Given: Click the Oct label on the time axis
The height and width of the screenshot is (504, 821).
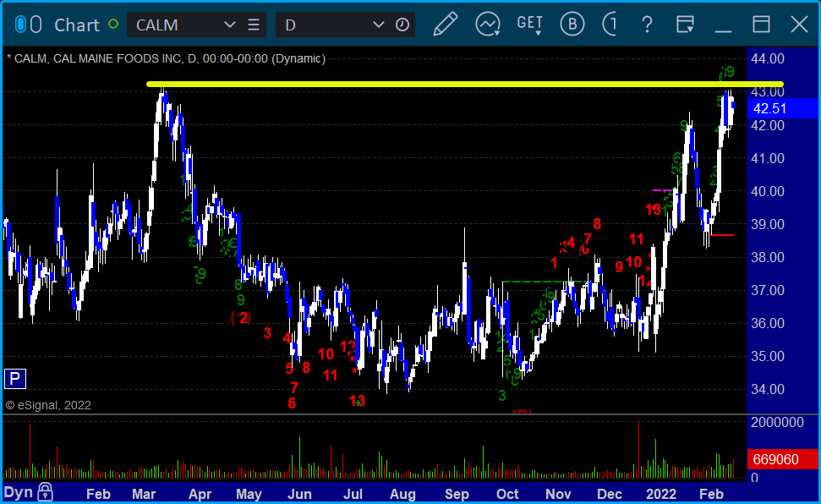Looking at the screenshot, I should pyautogui.click(x=507, y=494).
